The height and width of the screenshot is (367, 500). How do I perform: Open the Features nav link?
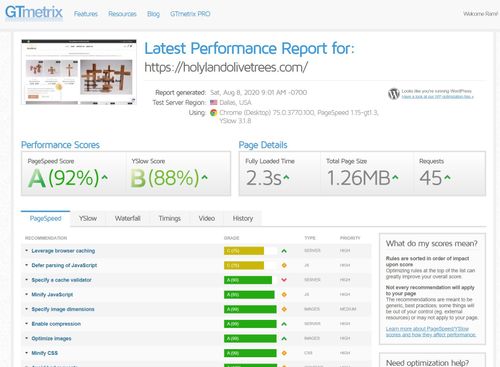click(86, 14)
